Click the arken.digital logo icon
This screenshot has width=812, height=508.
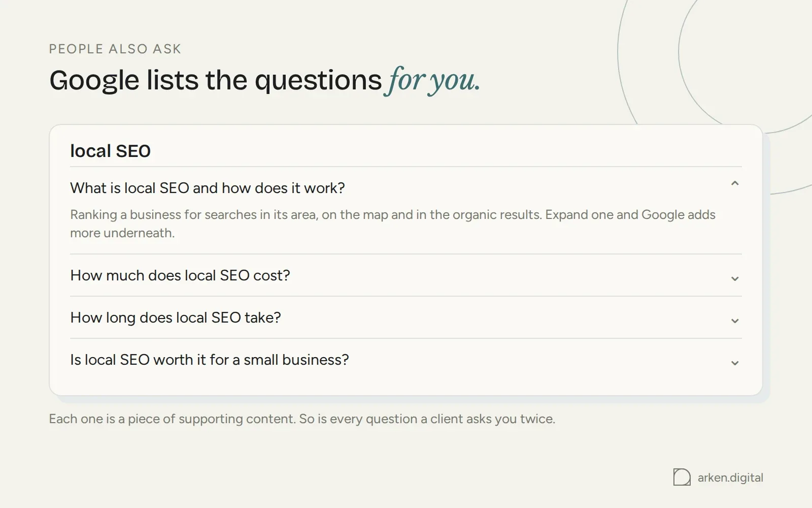pyautogui.click(x=682, y=477)
